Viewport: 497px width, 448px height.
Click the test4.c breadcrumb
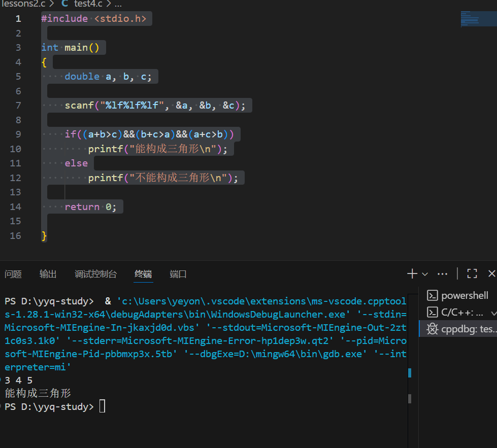(88, 4)
